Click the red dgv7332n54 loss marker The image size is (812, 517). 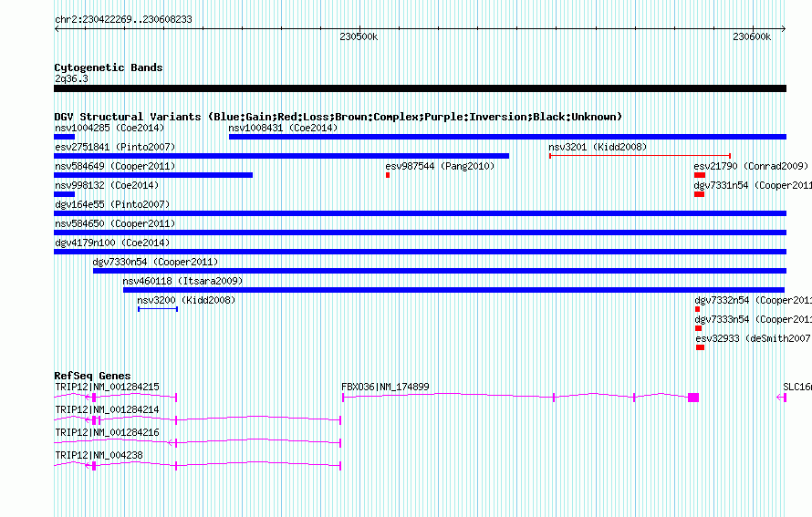(697, 309)
